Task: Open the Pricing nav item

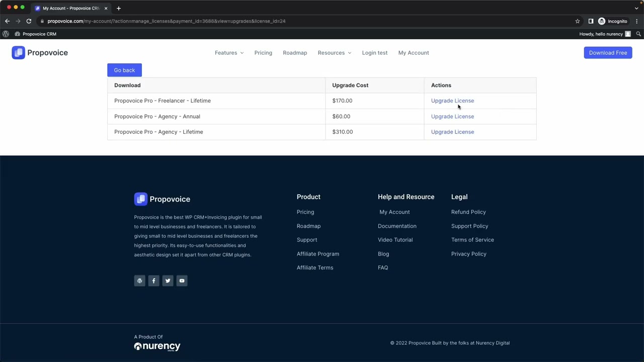Action: tap(263, 53)
